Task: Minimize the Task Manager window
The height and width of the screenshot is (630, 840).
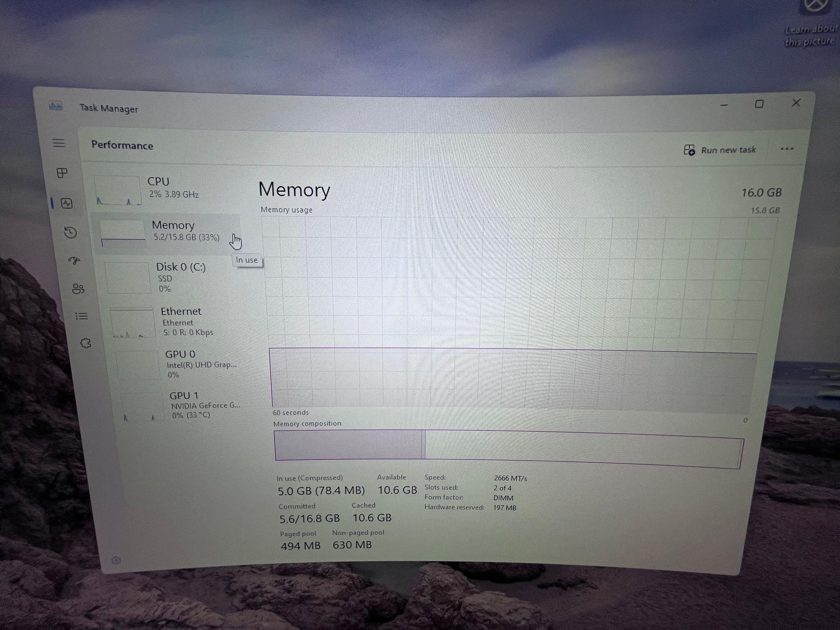Action: click(724, 105)
